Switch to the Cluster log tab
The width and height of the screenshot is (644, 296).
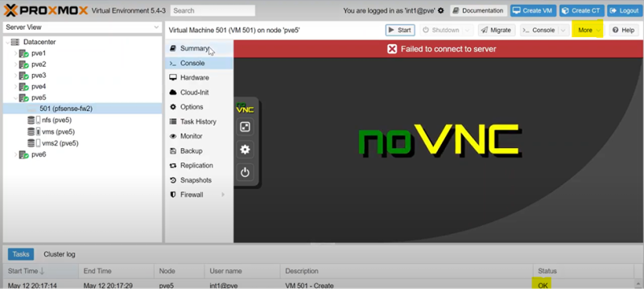[60, 254]
